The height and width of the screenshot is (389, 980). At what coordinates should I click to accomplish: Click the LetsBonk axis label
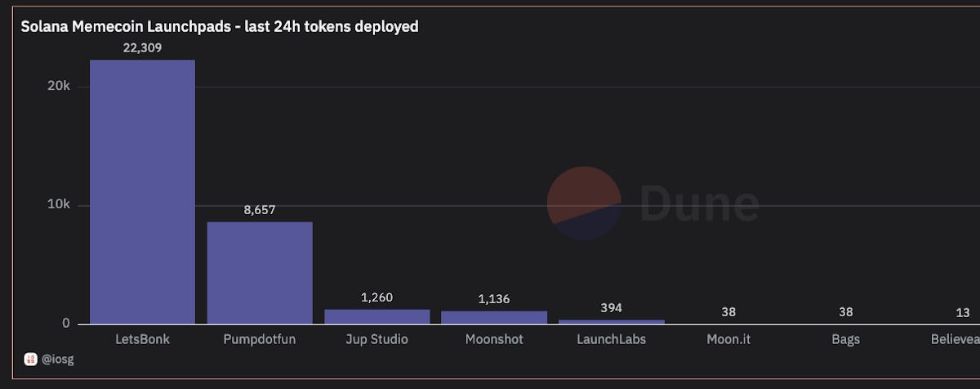pos(142,339)
